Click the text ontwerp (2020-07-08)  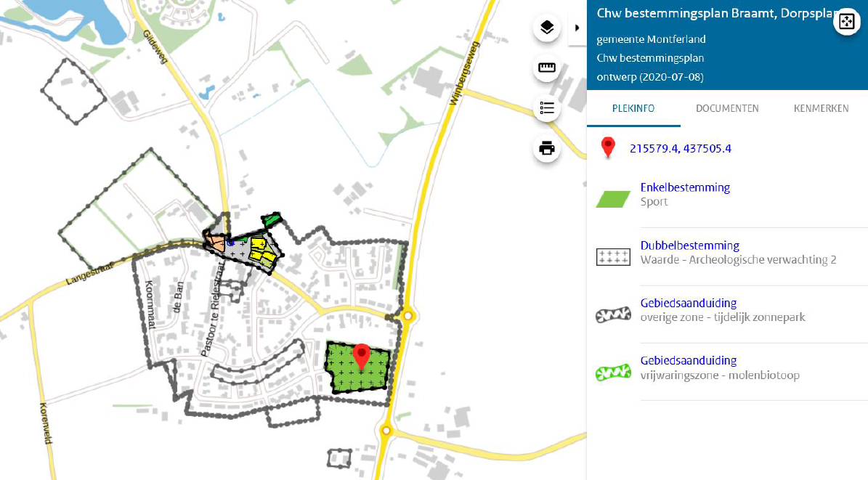point(650,77)
